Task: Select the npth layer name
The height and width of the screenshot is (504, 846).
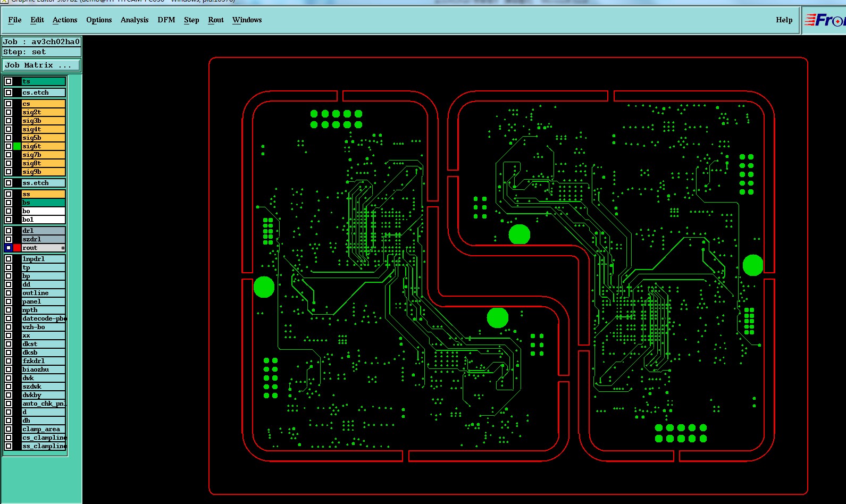Action: (x=44, y=310)
